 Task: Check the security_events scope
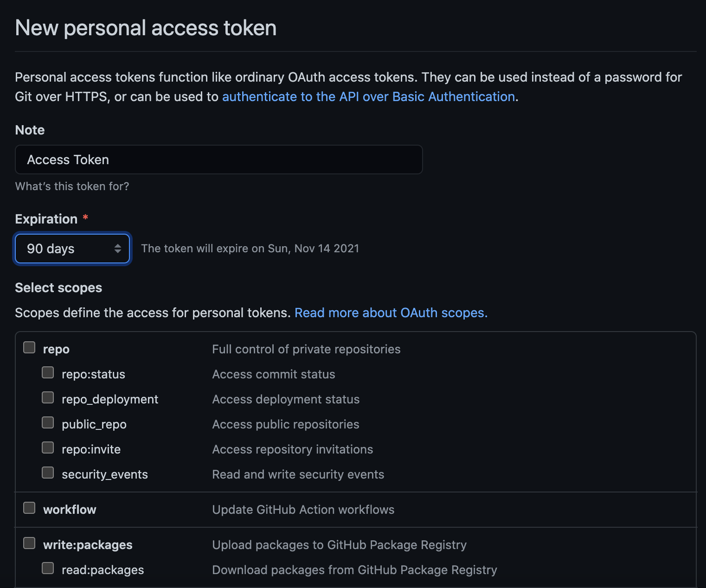48,473
